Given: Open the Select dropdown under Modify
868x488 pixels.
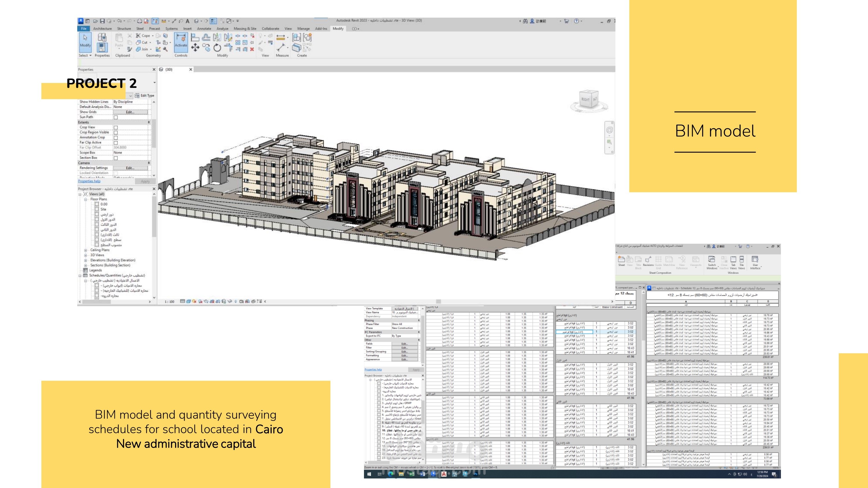Looking at the screenshot, I should [x=85, y=56].
